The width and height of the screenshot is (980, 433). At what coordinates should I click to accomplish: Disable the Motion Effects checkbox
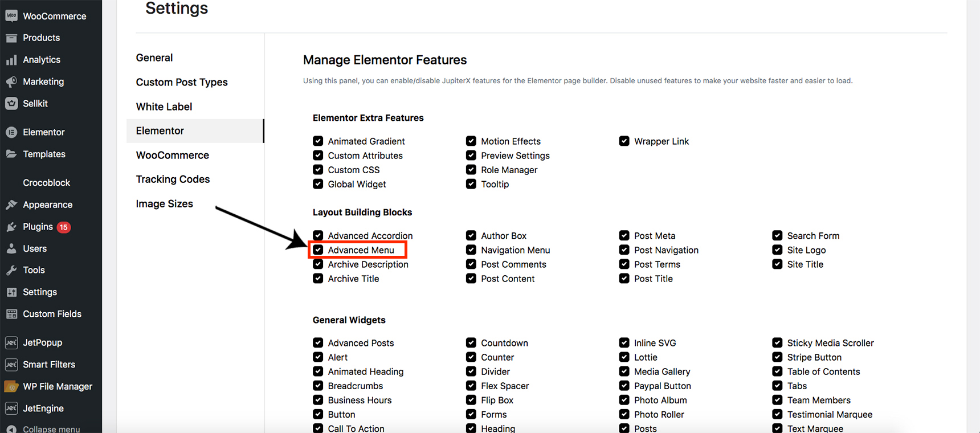click(x=471, y=141)
